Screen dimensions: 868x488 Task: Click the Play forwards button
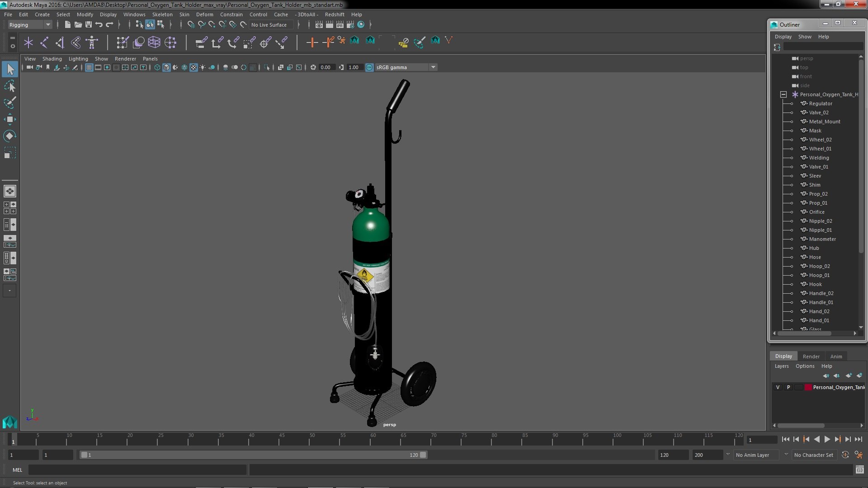click(x=827, y=439)
